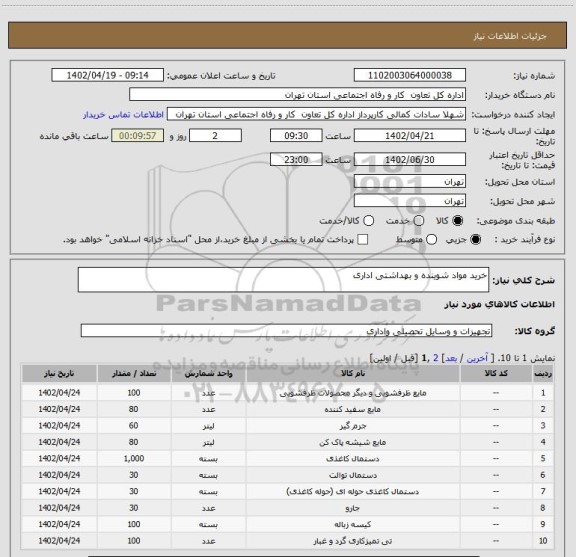The width and height of the screenshot is (576, 557).
Task: Click the validity time field 23:00
Action: pos(296,159)
